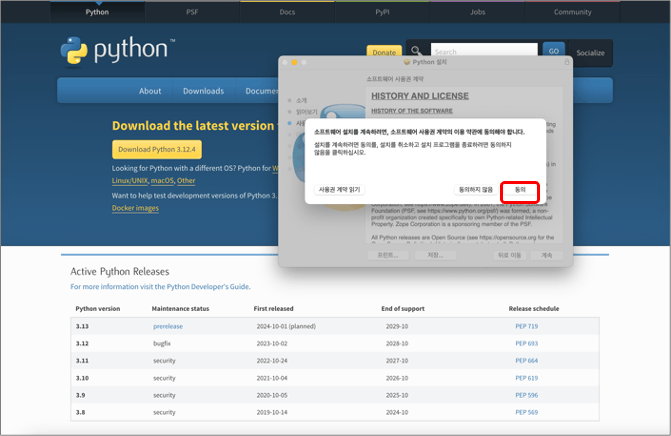The width and height of the screenshot is (671, 436).
Task: Click the 3.10 version cell
Action: pos(82,378)
